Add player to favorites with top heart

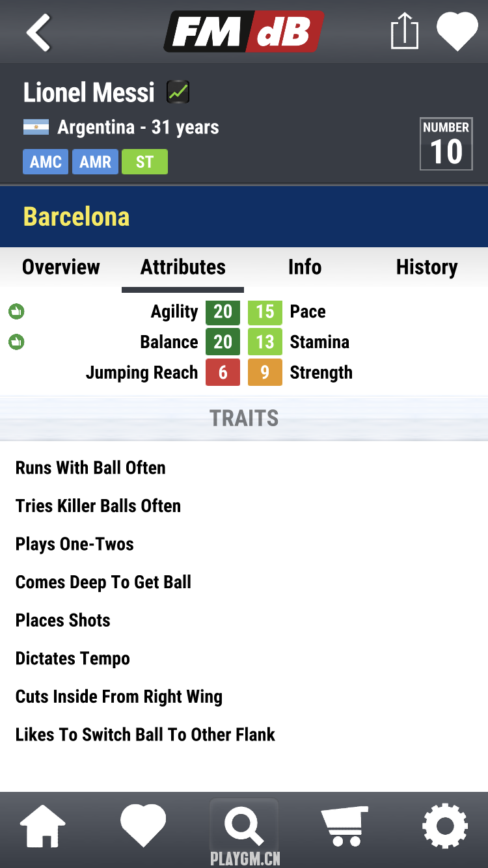point(457,32)
